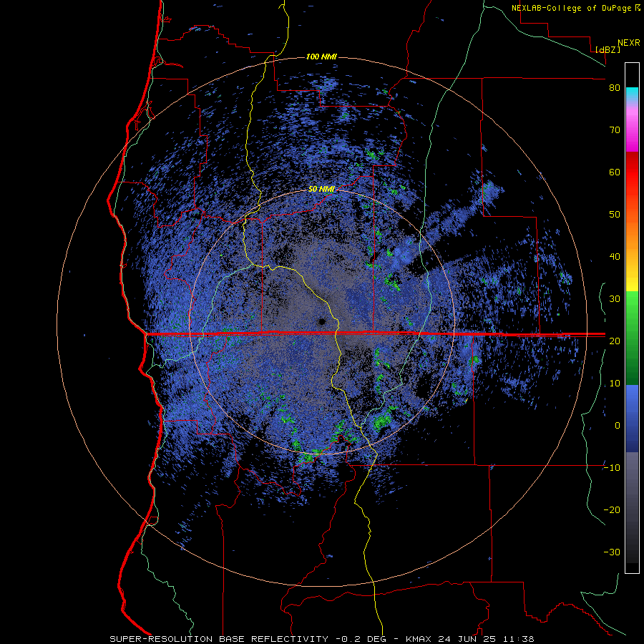
Task: Click the 70 dBZ value on the color scale
Action: [x=615, y=130]
